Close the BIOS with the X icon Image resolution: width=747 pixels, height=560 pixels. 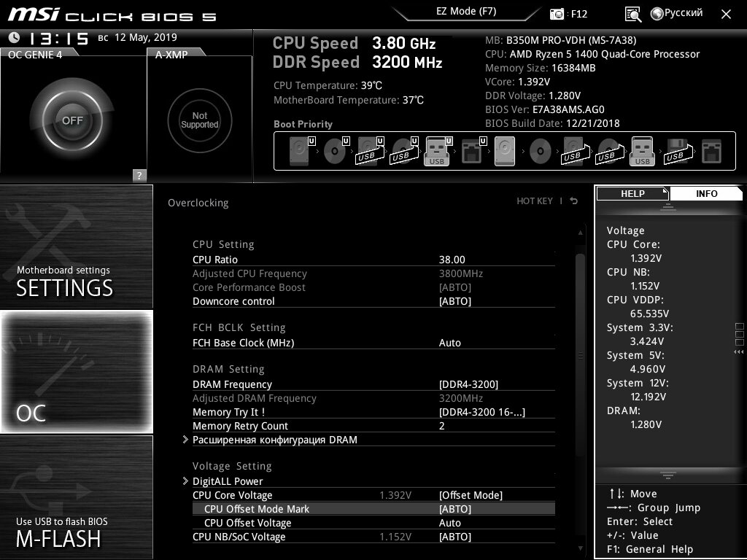[x=726, y=15]
